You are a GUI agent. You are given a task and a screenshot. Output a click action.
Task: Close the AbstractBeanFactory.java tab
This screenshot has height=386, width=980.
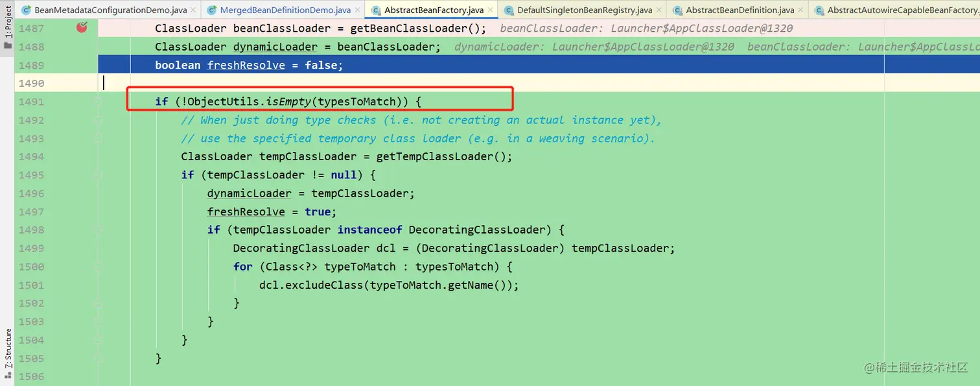tap(489, 10)
